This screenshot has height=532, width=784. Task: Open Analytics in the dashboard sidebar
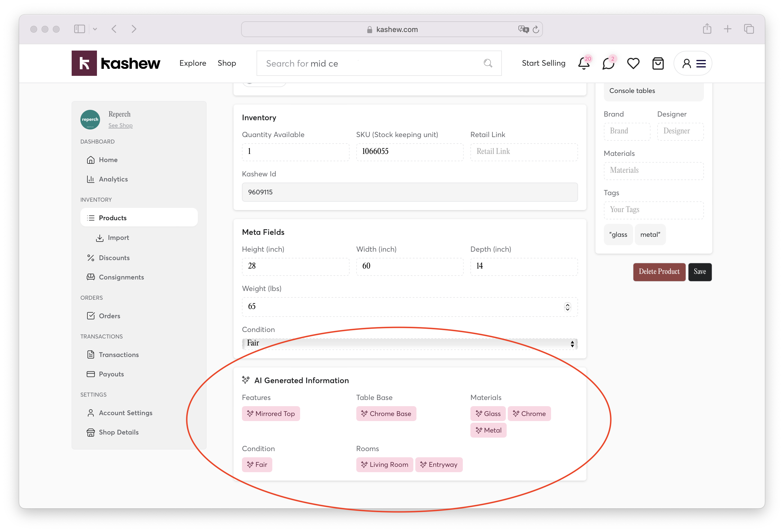113,179
